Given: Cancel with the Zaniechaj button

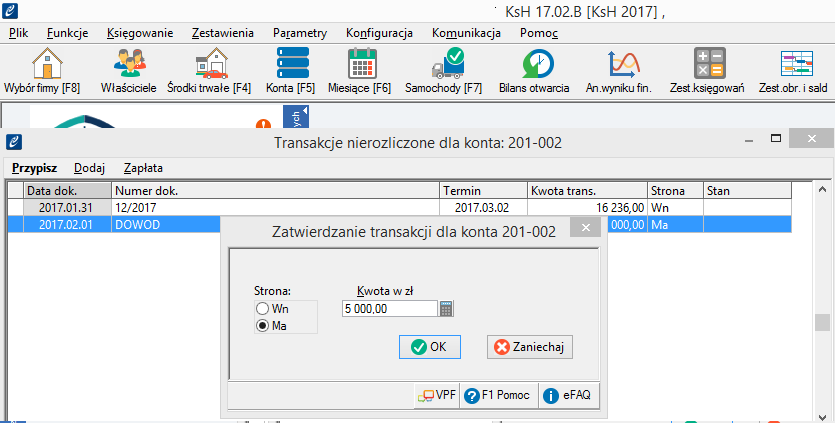Looking at the screenshot, I should pos(529,347).
